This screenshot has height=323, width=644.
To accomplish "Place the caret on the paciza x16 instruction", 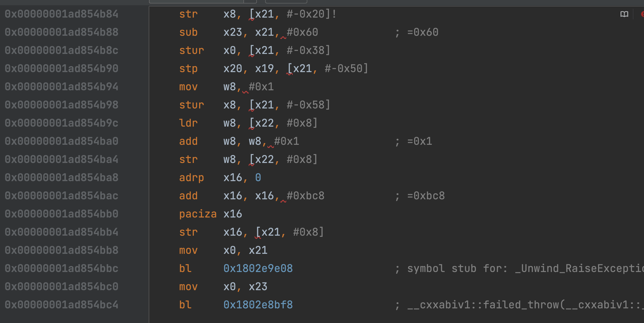I will click(x=211, y=214).
